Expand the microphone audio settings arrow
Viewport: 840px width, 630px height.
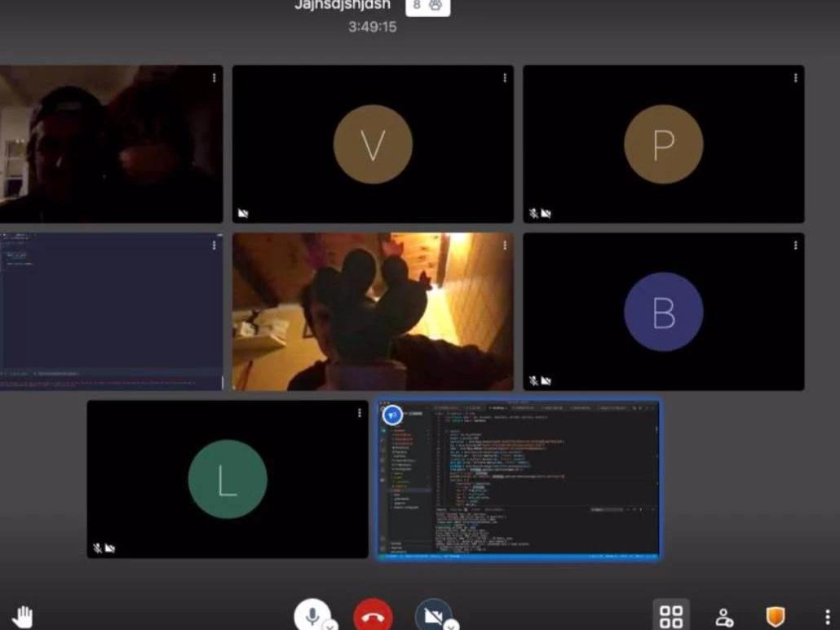[x=329, y=625]
